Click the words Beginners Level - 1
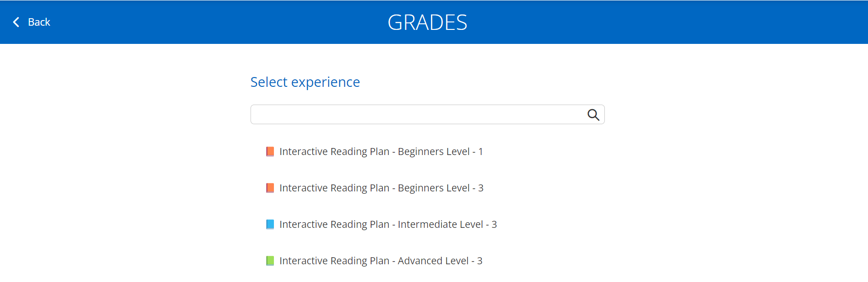The width and height of the screenshot is (868, 282). point(440,151)
